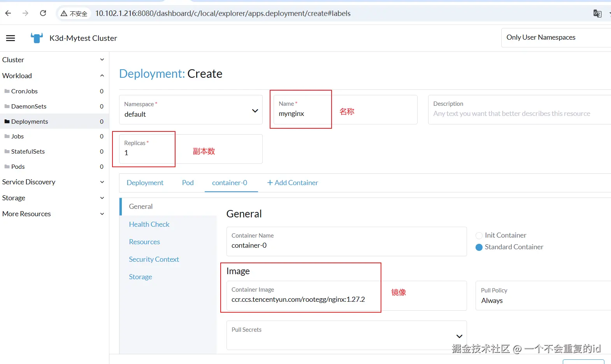Open the Namespace dropdown set to default
The image size is (611, 364).
tap(191, 110)
